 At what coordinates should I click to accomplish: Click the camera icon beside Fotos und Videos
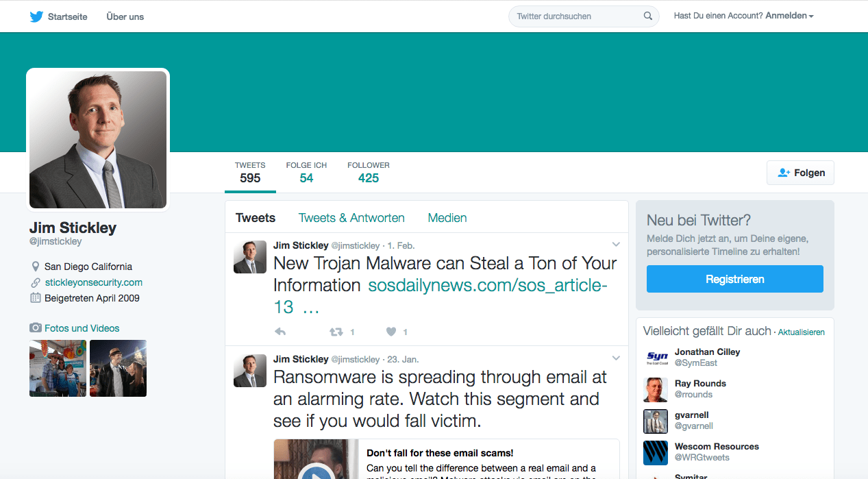pyautogui.click(x=36, y=328)
